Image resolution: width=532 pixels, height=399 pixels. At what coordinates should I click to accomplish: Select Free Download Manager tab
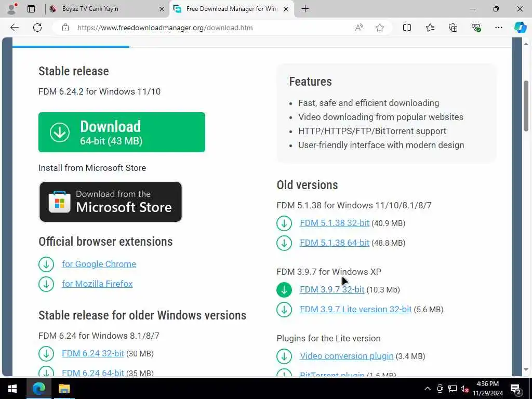pos(232,9)
